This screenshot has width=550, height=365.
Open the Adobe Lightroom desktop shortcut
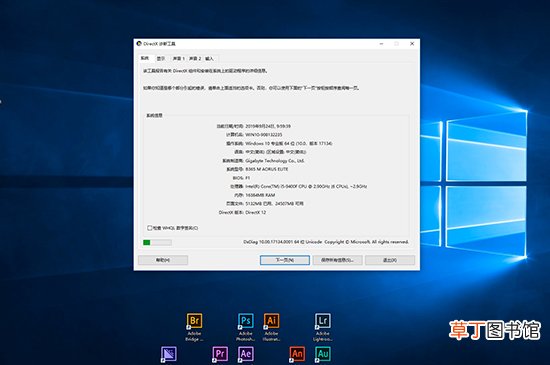pos(322,327)
